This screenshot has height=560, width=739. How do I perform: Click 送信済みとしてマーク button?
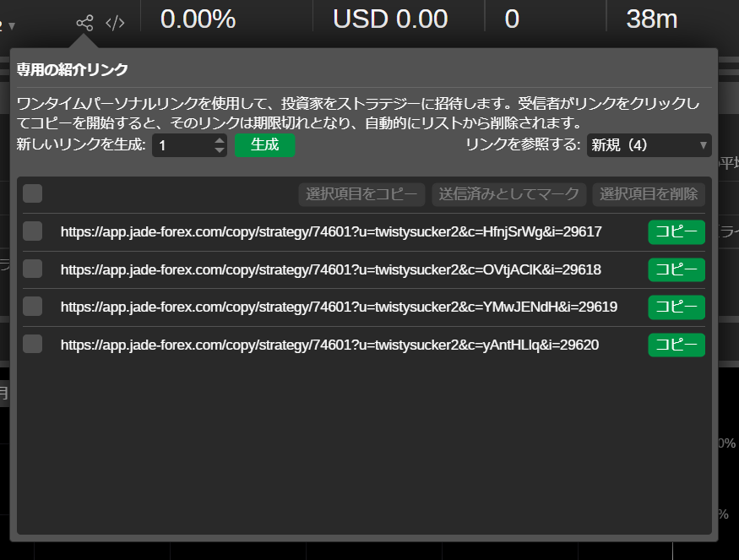tap(509, 194)
